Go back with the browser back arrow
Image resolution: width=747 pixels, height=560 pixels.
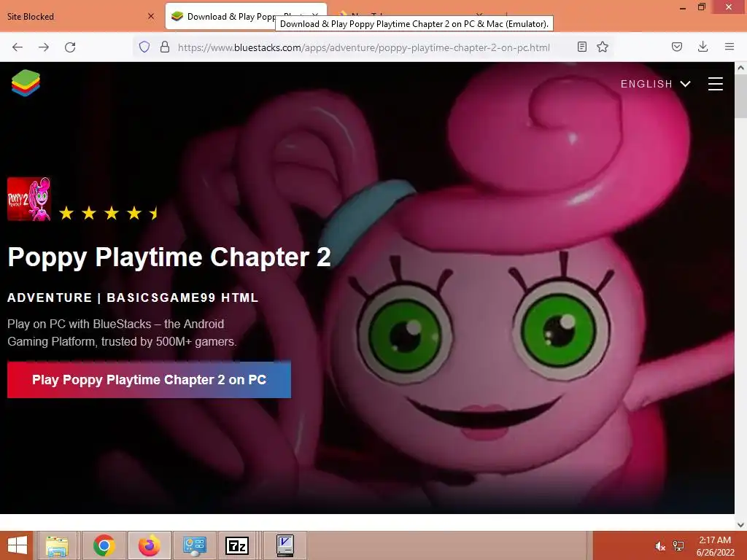18,47
